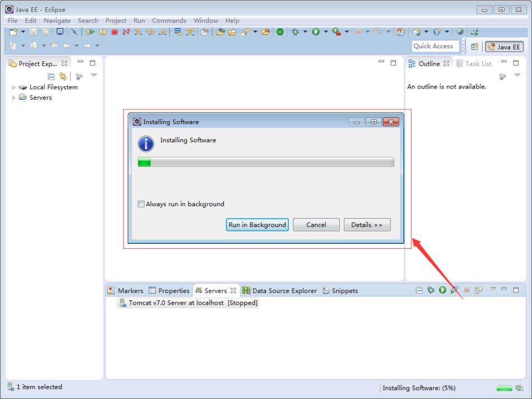Click the Step Into icon
This screenshot has height=399, width=532.
tap(138, 32)
